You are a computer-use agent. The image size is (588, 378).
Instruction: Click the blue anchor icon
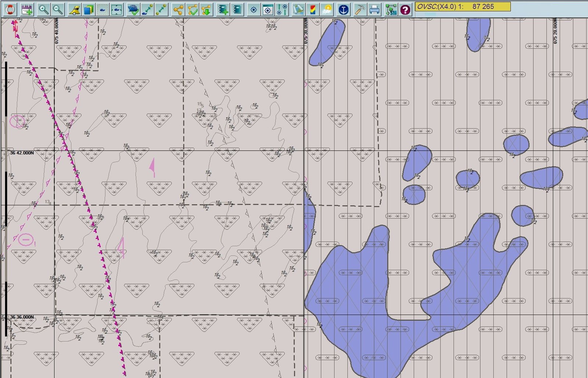click(343, 10)
